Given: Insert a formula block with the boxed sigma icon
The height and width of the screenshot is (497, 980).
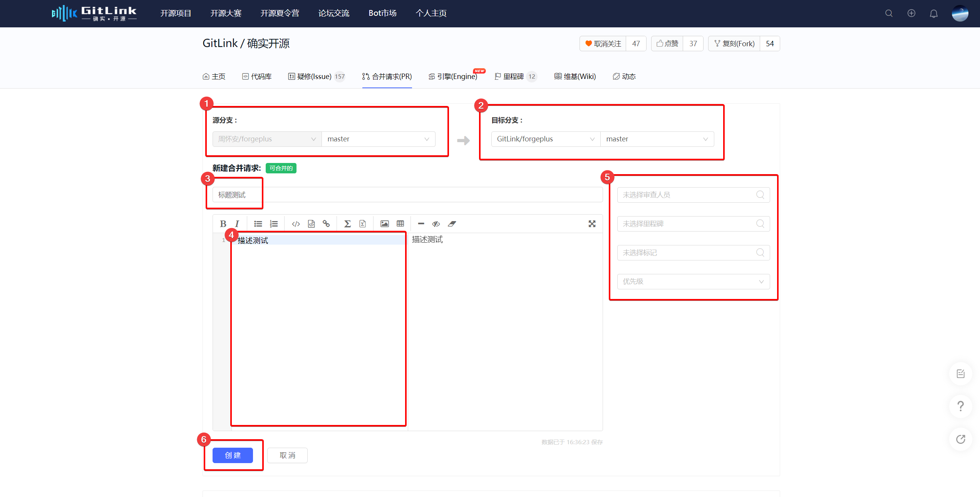Looking at the screenshot, I should point(362,224).
